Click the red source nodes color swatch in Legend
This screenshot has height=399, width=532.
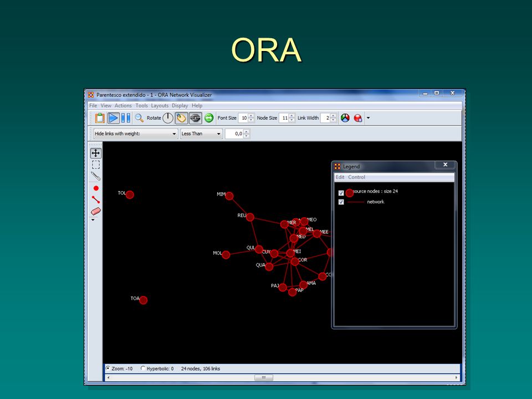350,193
